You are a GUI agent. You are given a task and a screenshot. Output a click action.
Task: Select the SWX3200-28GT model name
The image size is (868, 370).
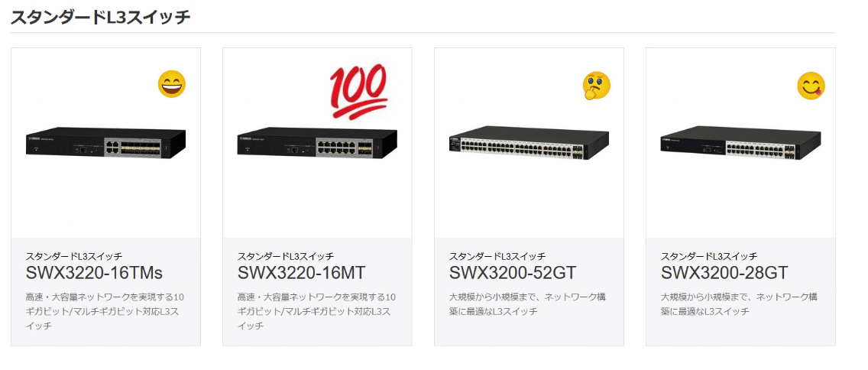tap(724, 272)
